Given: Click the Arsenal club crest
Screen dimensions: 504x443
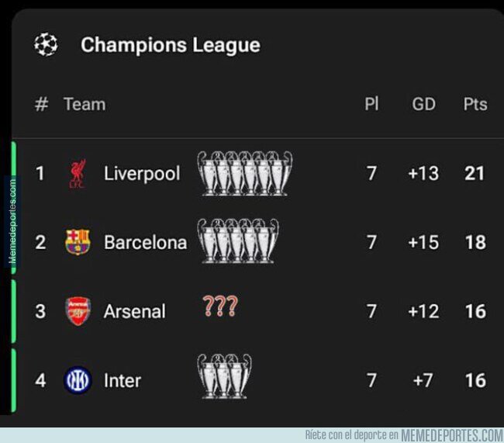Looking at the screenshot, I should (78, 311).
